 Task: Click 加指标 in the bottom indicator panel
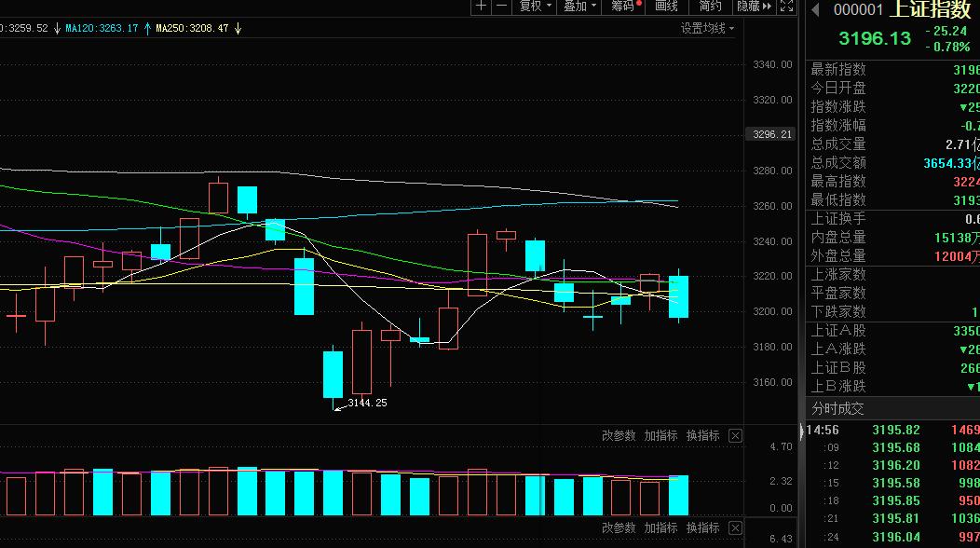click(x=660, y=528)
